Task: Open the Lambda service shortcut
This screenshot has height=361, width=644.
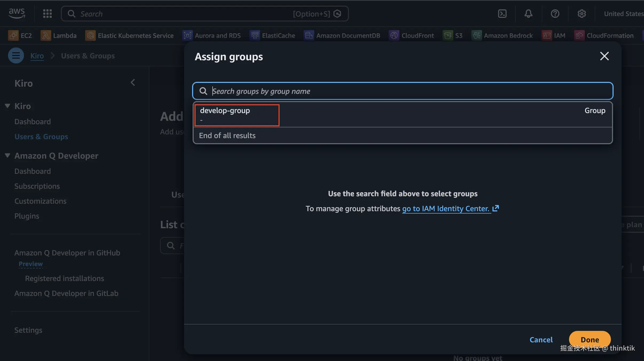Action: 58,35
